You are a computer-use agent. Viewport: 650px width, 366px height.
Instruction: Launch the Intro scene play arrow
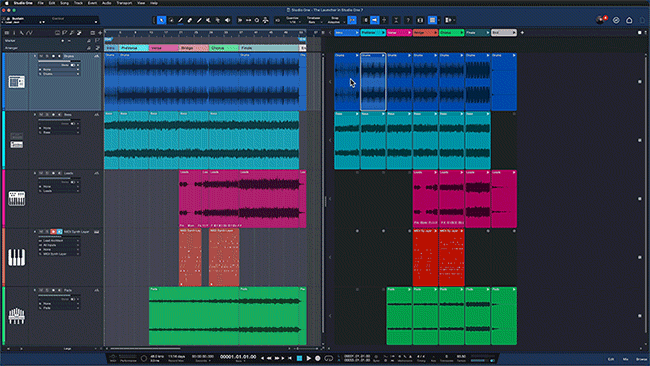pos(357,32)
